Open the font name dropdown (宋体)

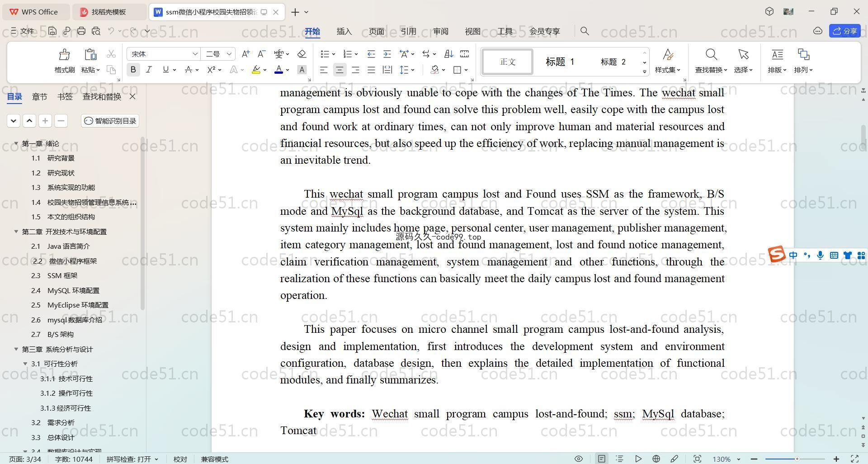click(x=195, y=54)
